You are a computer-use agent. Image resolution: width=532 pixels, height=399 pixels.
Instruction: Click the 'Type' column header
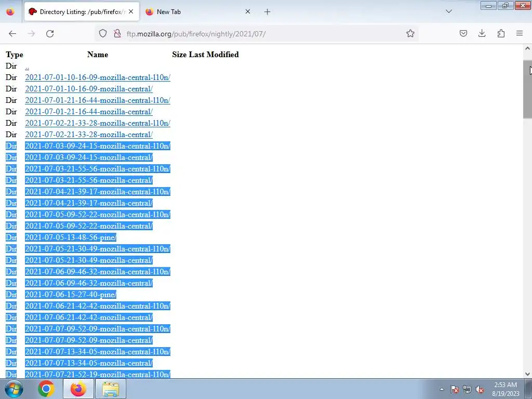[x=15, y=55]
